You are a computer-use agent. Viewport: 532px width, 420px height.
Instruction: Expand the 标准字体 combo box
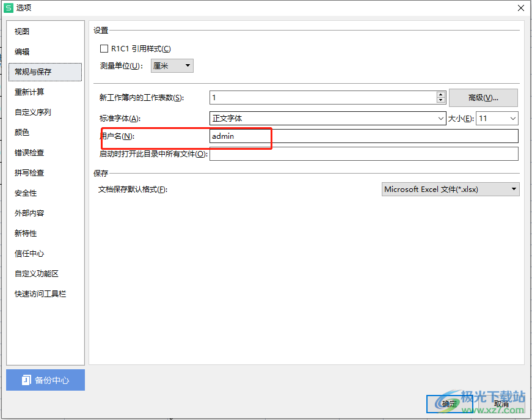tap(328, 119)
